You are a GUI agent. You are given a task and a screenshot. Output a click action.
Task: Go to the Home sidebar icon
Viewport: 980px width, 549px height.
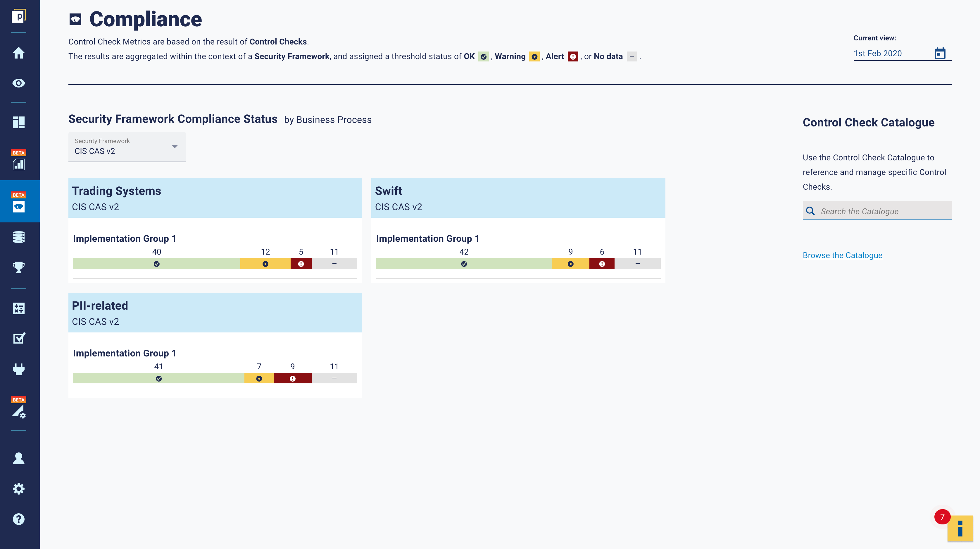coord(19,53)
